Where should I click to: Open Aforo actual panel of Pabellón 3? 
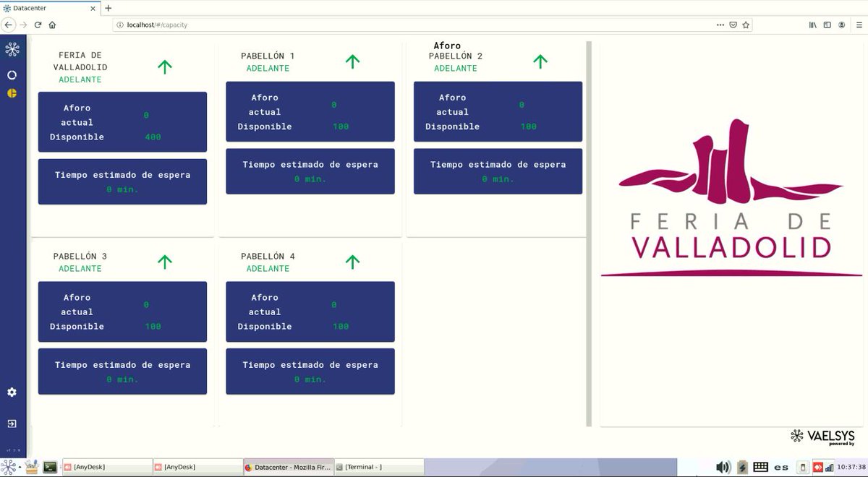coord(122,311)
